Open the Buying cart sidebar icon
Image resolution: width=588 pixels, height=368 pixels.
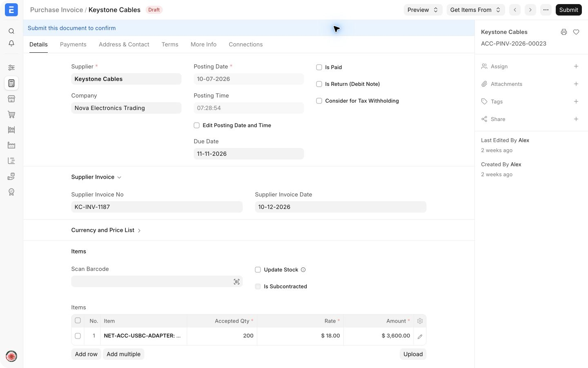click(11, 114)
